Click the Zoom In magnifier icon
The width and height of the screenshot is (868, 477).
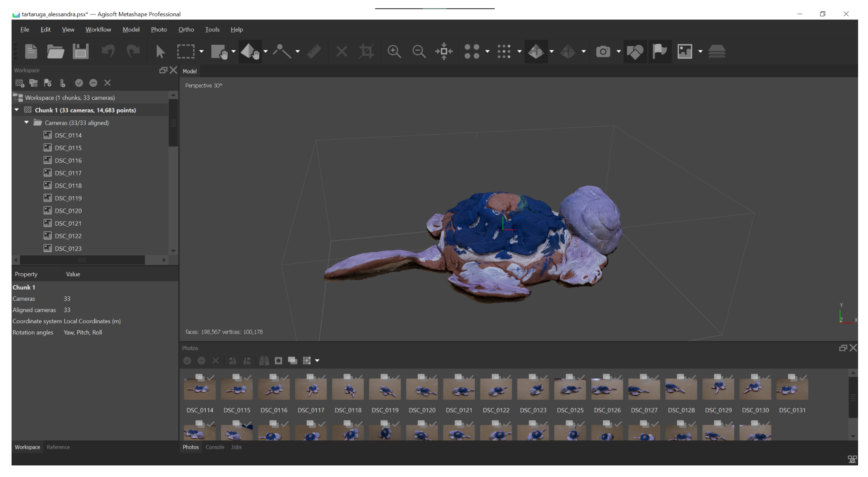click(394, 52)
